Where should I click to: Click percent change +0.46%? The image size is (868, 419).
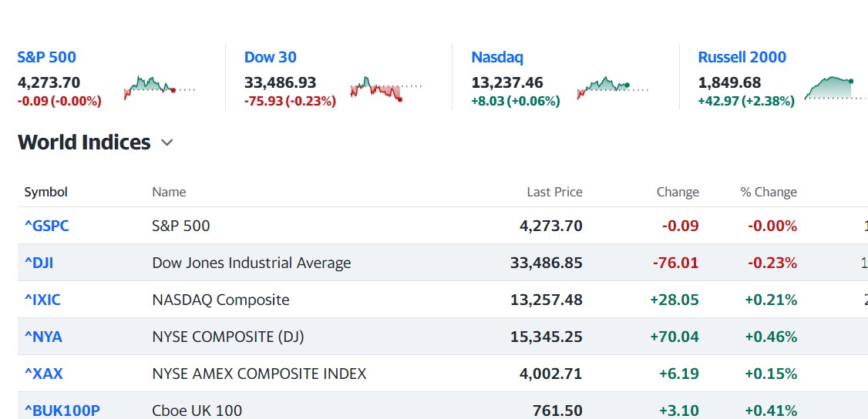coord(771,337)
